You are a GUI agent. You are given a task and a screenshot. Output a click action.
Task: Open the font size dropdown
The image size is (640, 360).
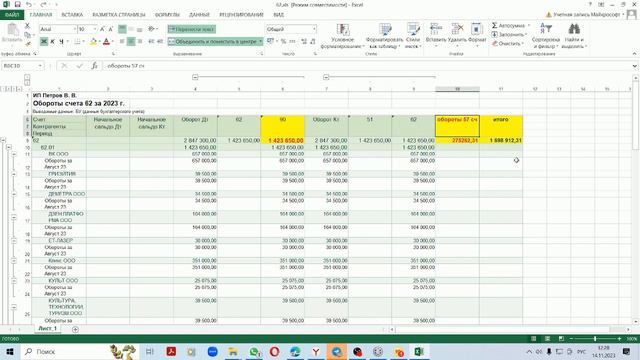[95, 29]
